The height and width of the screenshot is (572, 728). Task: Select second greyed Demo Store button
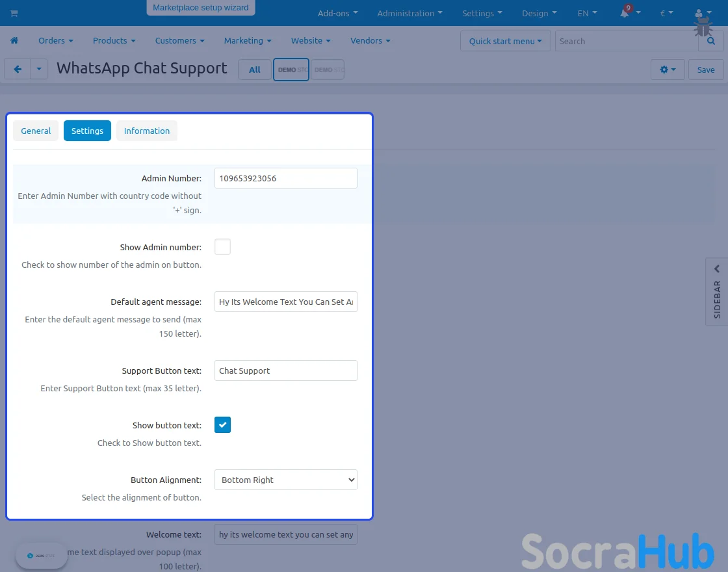(x=328, y=70)
